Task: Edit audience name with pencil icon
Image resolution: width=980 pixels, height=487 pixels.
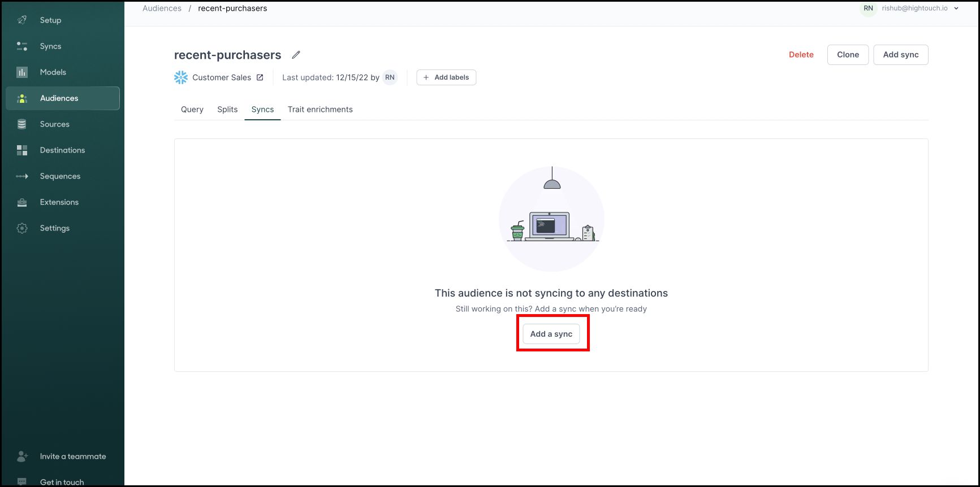Action: [296, 55]
